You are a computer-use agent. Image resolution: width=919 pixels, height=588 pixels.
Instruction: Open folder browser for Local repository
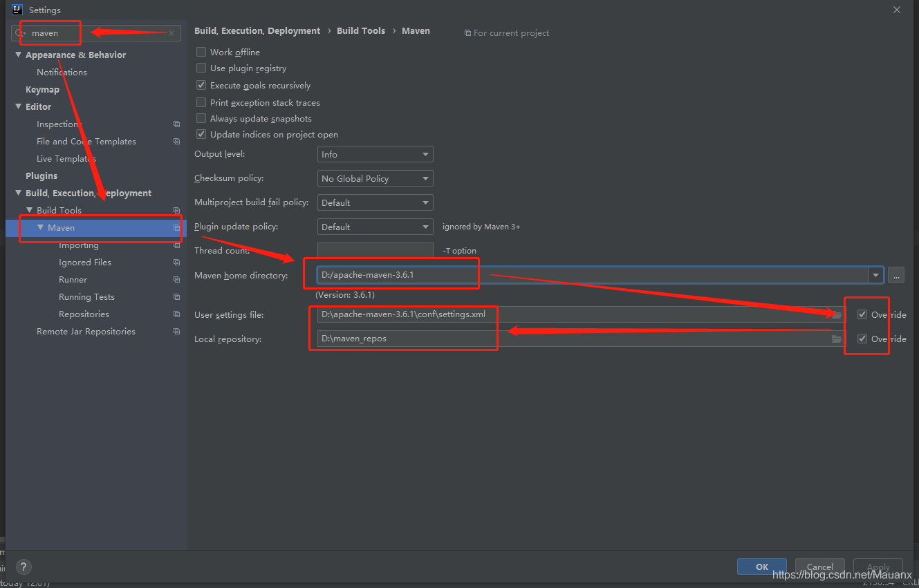pyautogui.click(x=837, y=339)
